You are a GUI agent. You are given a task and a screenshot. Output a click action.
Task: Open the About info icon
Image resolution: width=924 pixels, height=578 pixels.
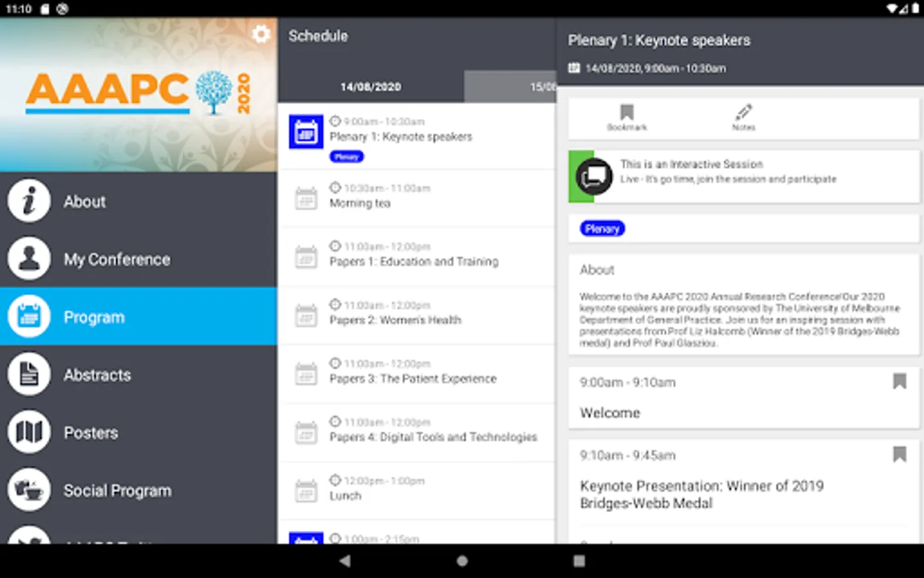[29, 201]
